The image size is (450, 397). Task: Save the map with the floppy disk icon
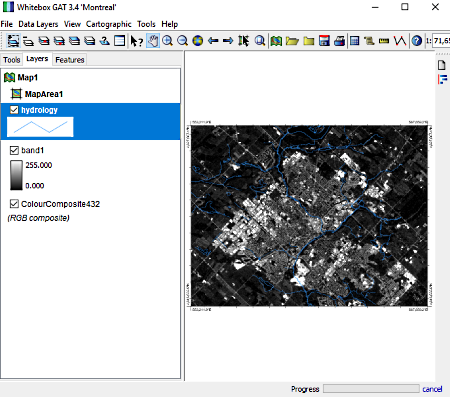click(x=324, y=41)
